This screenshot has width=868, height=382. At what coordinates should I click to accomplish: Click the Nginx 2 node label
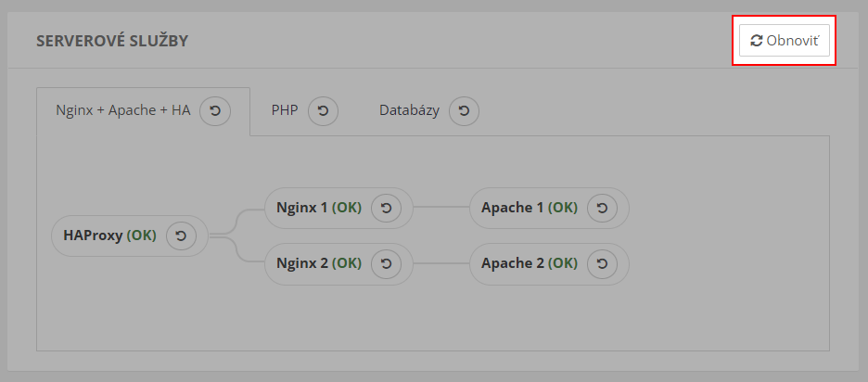(x=301, y=263)
